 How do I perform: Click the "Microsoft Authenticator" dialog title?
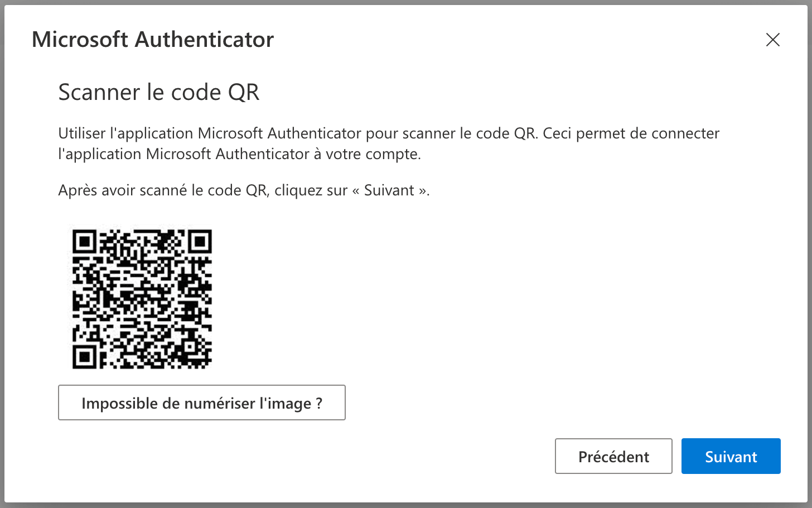pyautogui.click(x=153, y=40)
